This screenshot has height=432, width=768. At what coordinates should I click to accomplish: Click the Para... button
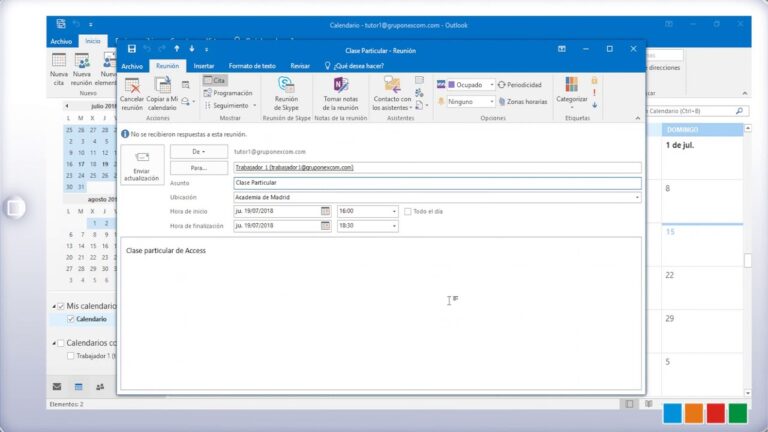198,168
